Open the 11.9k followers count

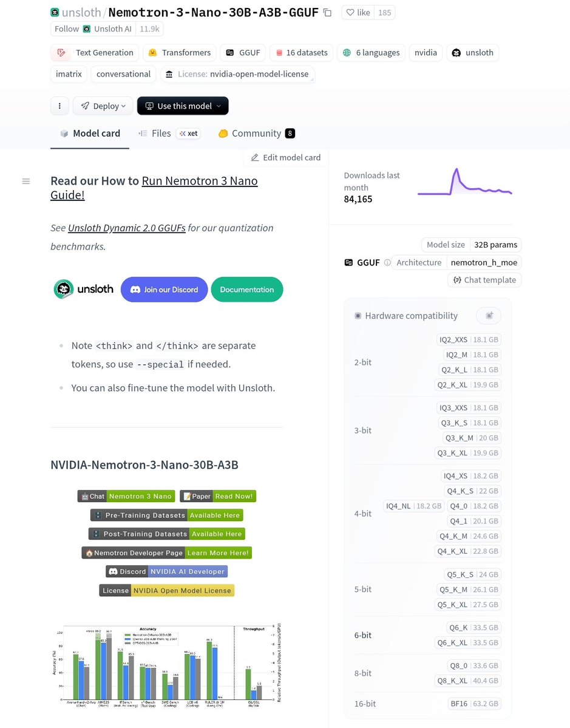coord(149,29)
